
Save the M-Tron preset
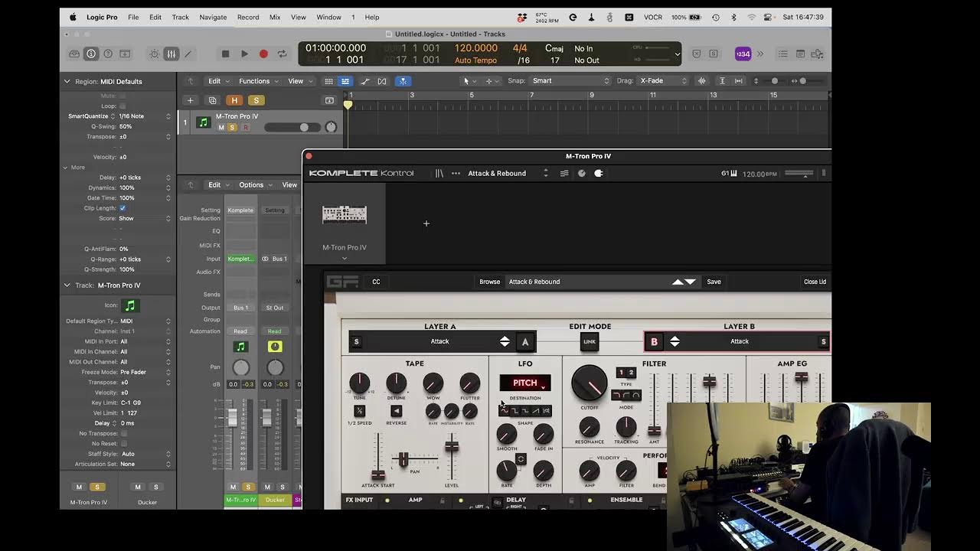click(x=714, y=282)
